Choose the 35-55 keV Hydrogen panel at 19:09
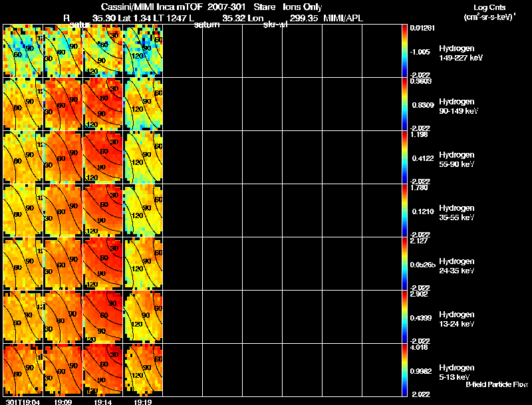 [x=63, y=211]
